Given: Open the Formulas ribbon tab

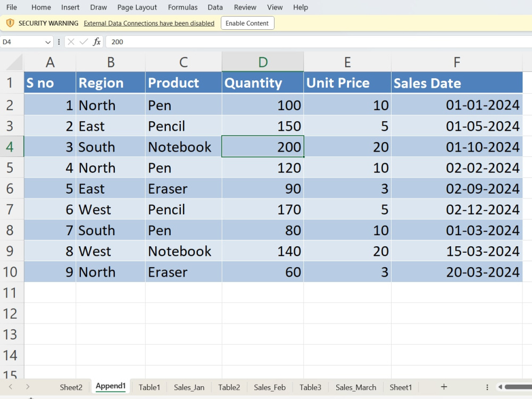Looking at the screenshot, I should pos(182,7).
